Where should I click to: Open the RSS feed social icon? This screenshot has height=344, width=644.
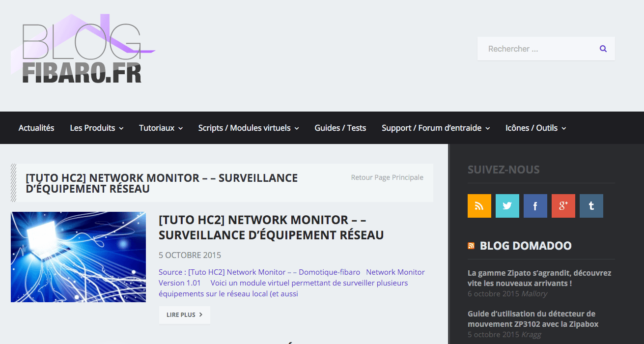click(x=479, y=206)
